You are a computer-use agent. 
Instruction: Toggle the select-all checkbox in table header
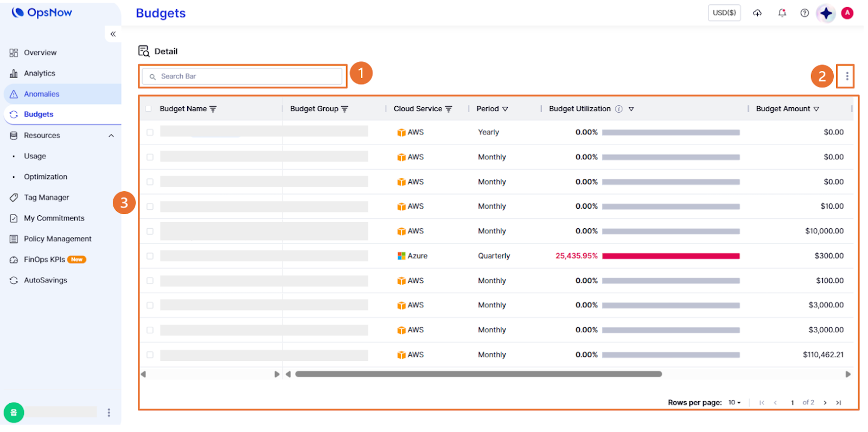(x=148, y=109)
